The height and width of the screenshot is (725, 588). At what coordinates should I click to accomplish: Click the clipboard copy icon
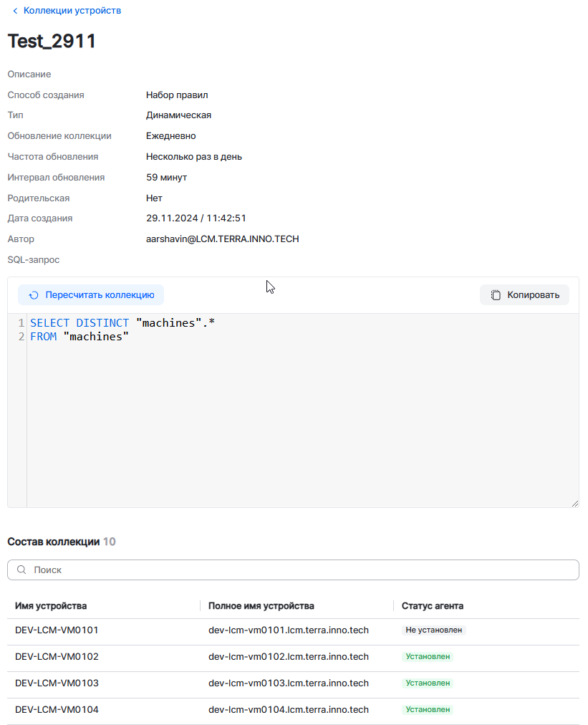(496, 295)
